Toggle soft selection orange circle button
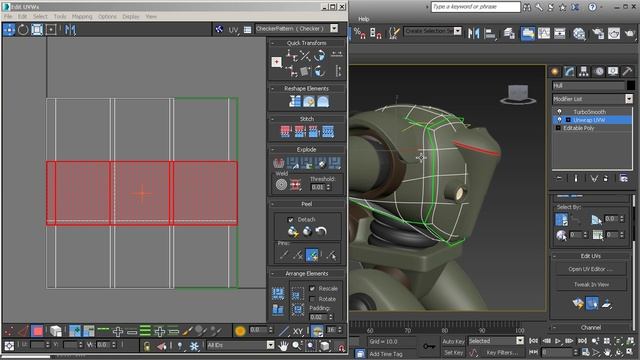640x360 pixels. 240,331
